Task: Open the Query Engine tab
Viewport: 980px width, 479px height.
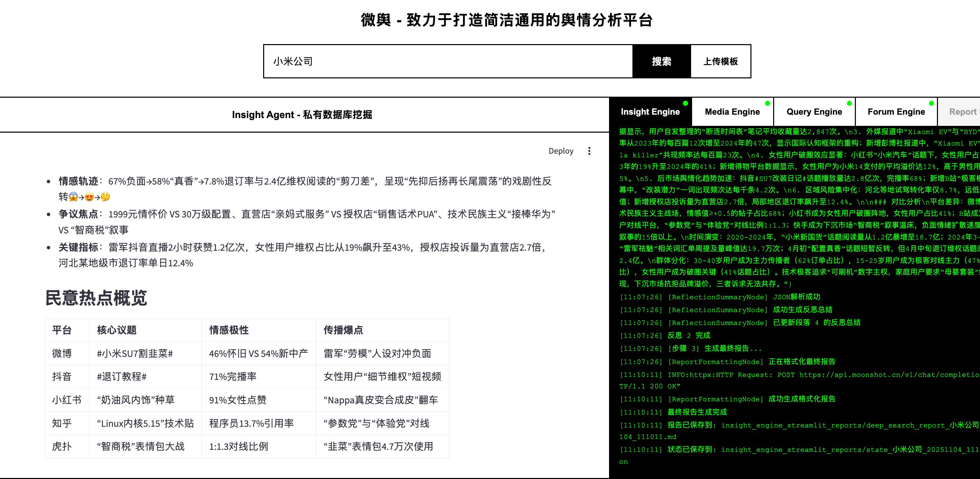Action: 814,112
